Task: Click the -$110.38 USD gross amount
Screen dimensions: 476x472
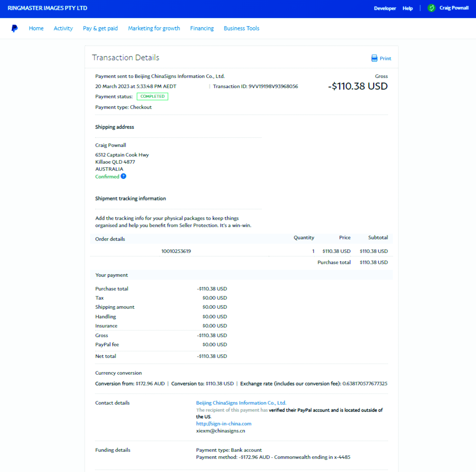Action: coord(358,86)
